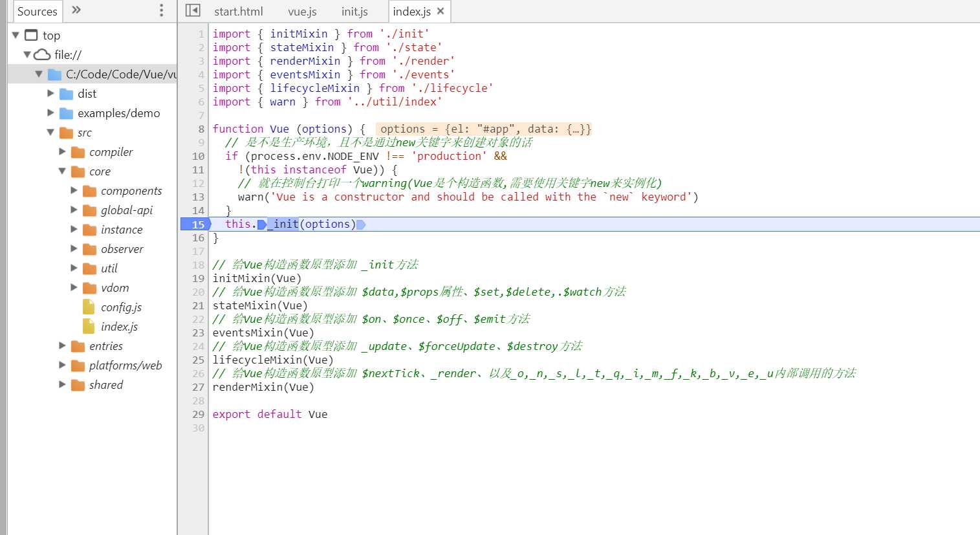Click the platforms/web folder icon

[x=78, y=366]
